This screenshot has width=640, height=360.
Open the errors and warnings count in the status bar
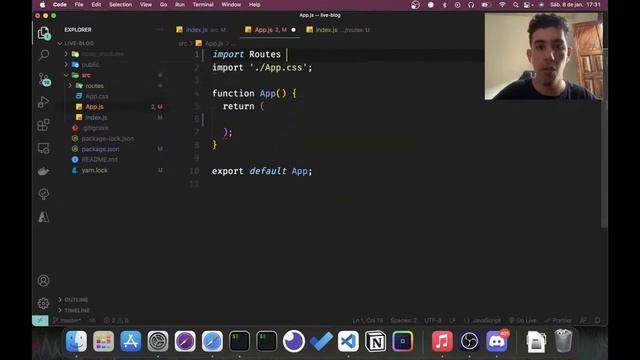coord(116,320)
